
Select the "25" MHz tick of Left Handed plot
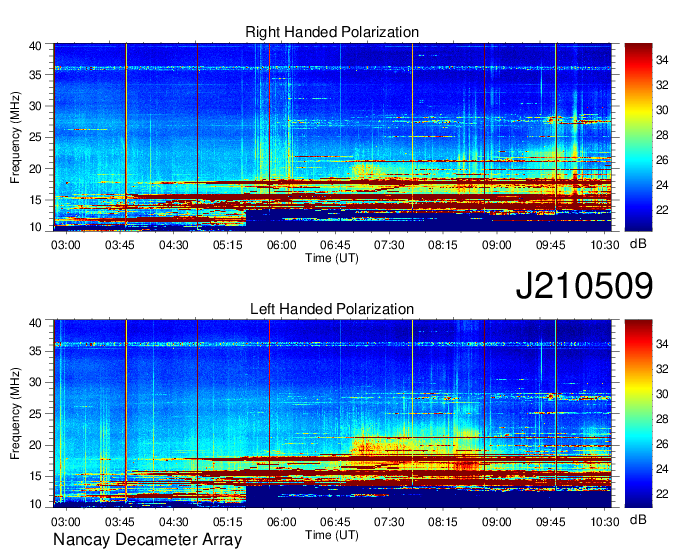(35, 414)
